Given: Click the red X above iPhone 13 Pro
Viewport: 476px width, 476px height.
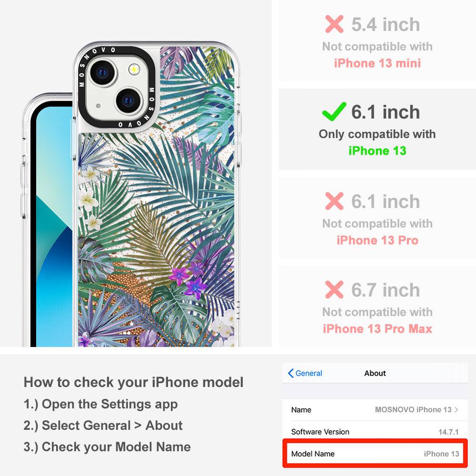Looking at the screenshot, I should 334,201.
